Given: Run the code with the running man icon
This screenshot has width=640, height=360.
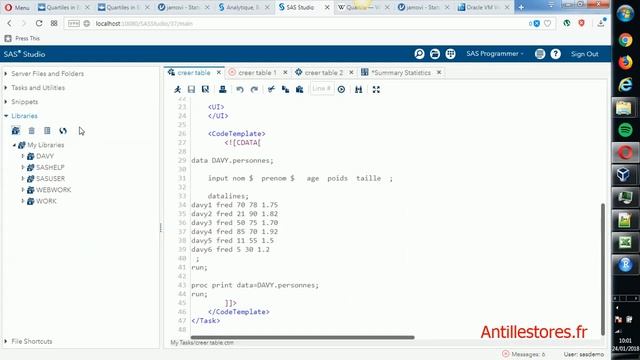Looking at the screenshot, I should 178,89.
